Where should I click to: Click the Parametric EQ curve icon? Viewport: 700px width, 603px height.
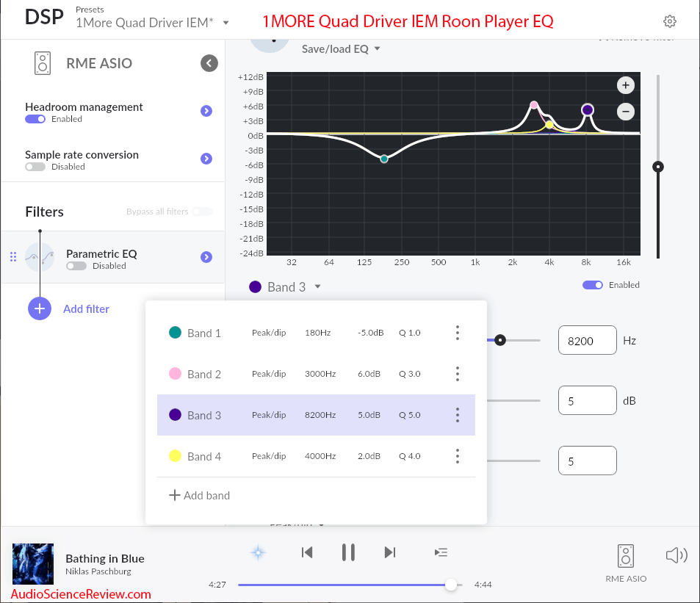pos(40,256)
